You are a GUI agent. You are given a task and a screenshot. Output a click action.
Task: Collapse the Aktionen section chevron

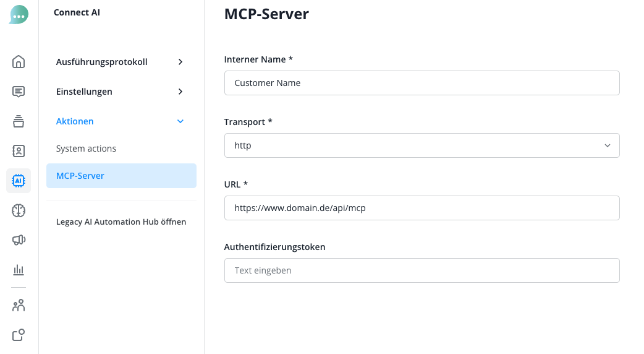tap(180, 121)
